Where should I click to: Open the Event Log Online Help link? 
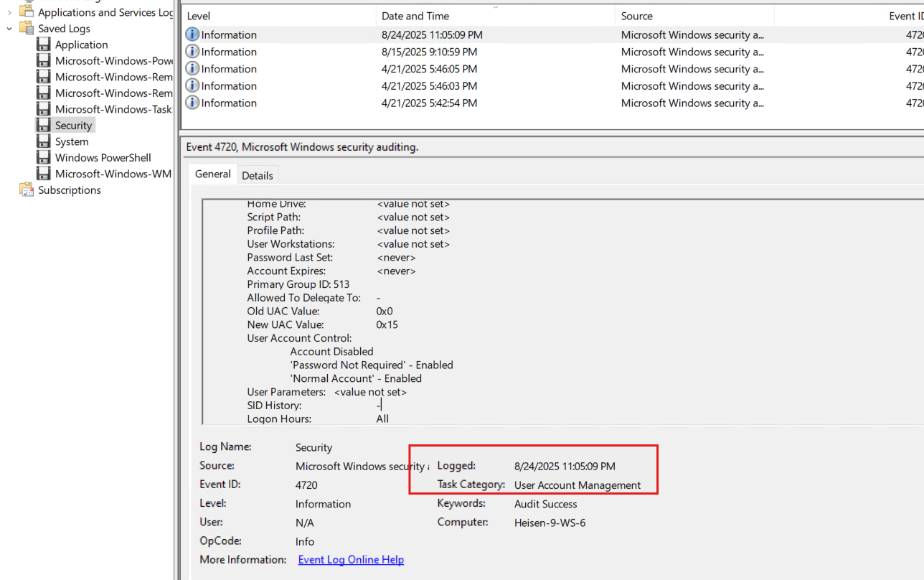[x=351, y=560]
